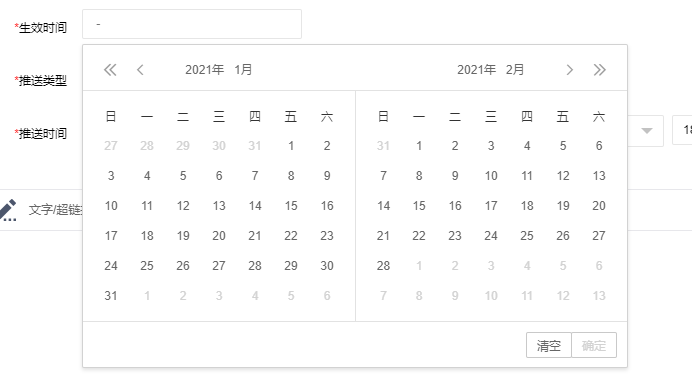
Task: Choose the 2021年 year label above January
Action: [205, 70]
